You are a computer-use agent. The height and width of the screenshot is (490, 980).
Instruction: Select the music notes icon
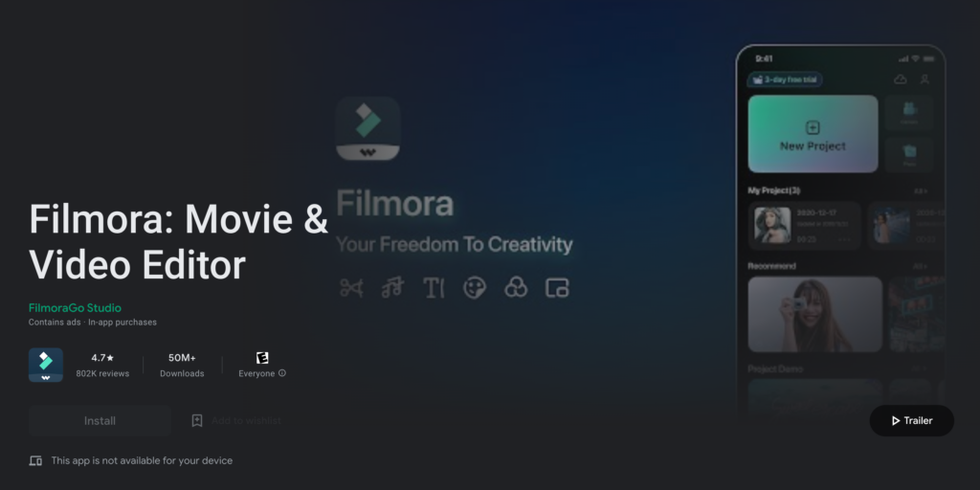(392, 287)
